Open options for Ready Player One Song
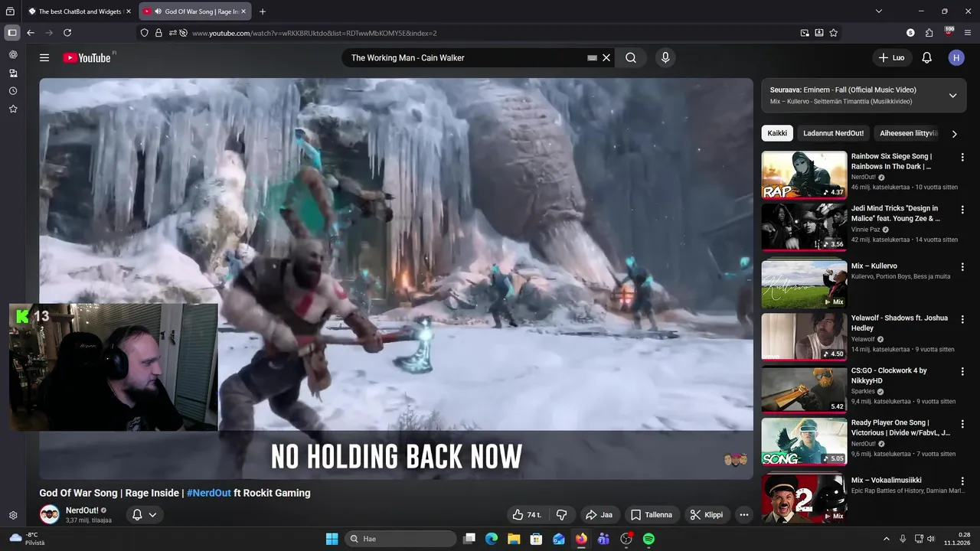 click(x=962, y=422)
